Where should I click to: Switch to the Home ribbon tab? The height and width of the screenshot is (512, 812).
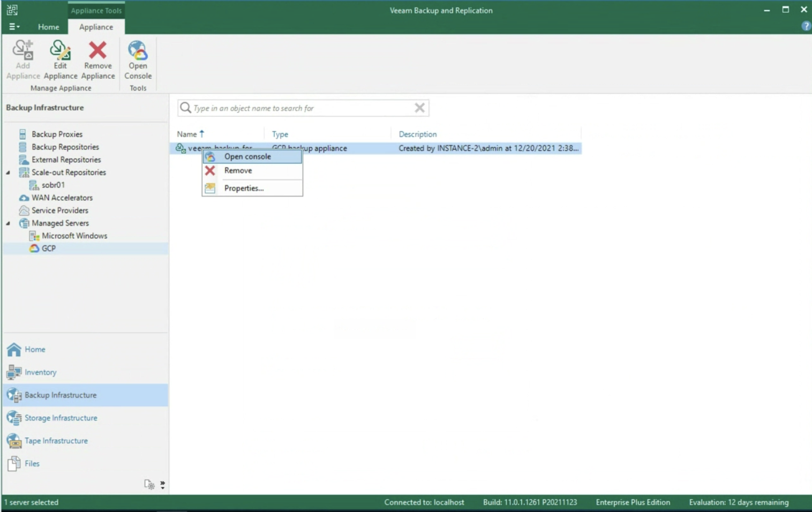click(x=48, y=27)
